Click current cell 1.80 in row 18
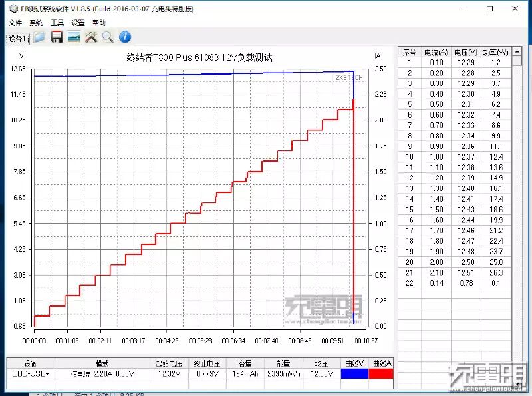Image resolution: width=532 pixels, height=396 pixels. coord(436,241)
